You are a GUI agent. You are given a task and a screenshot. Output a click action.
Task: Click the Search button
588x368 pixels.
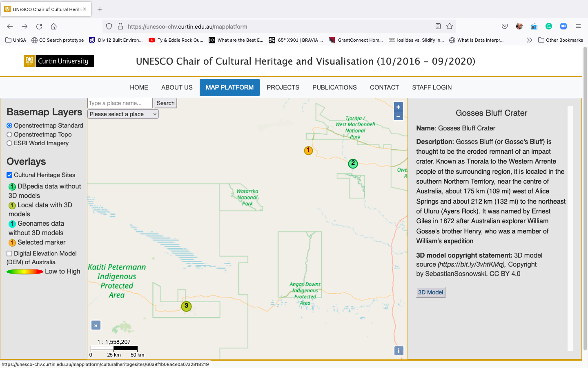[x=165, y=103]
